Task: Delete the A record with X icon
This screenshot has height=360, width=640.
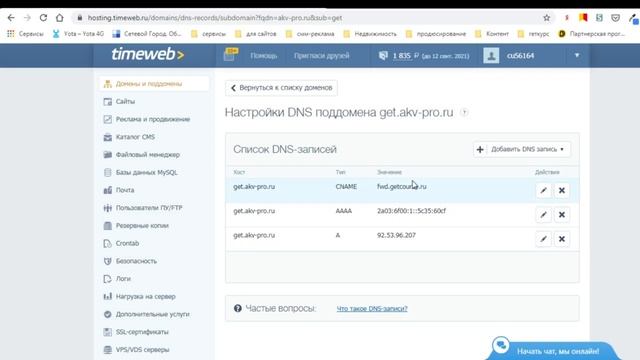Action: coord(562,239)
